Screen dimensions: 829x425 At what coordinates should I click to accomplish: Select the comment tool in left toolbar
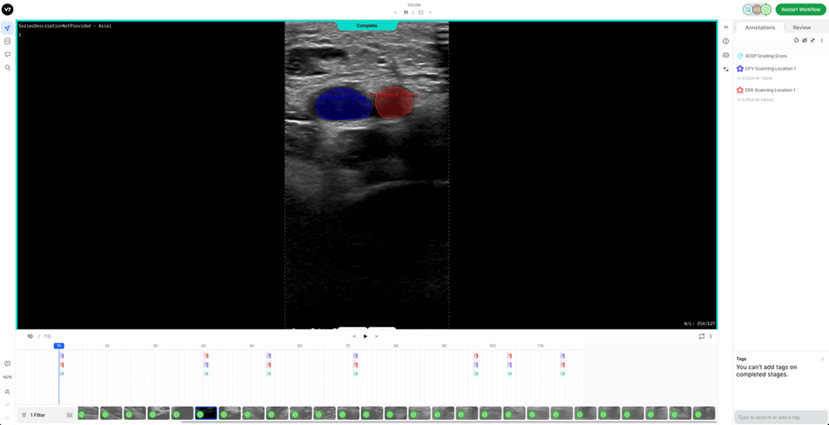point(7,54)
